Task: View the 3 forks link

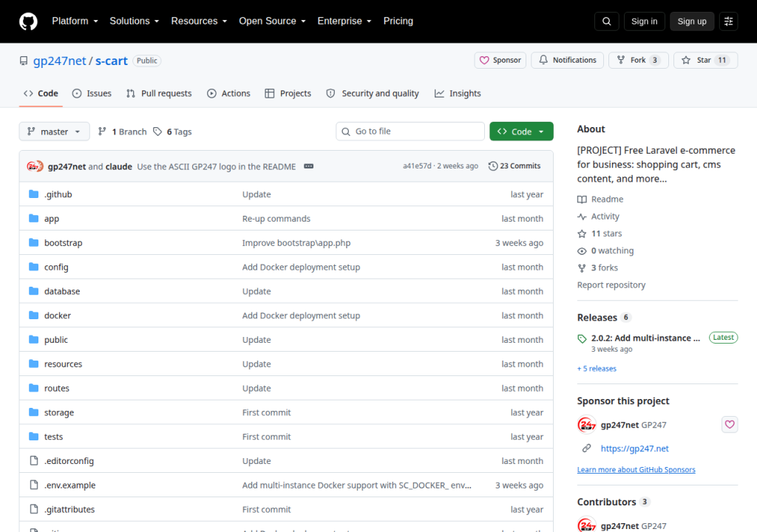Action: tap(597, 268)
